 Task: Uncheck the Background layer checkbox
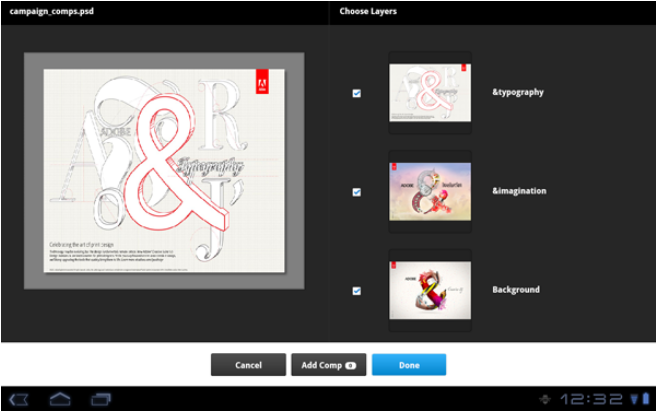coord(356,291)
